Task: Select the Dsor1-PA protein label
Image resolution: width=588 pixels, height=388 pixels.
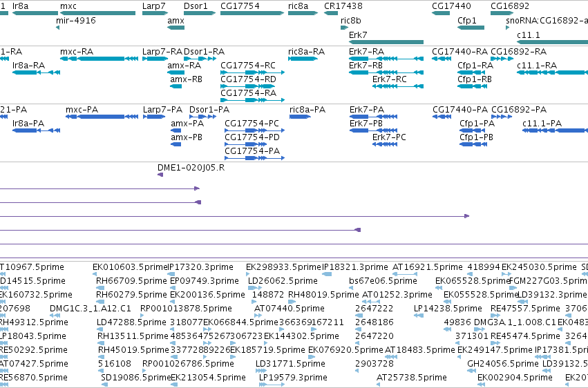Action: pos(209,109)
